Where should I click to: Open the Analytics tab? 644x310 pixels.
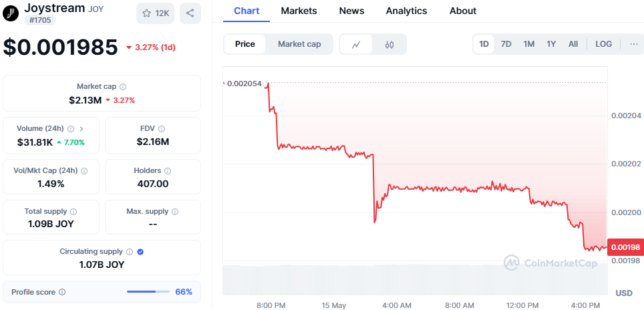click(406, 11)
